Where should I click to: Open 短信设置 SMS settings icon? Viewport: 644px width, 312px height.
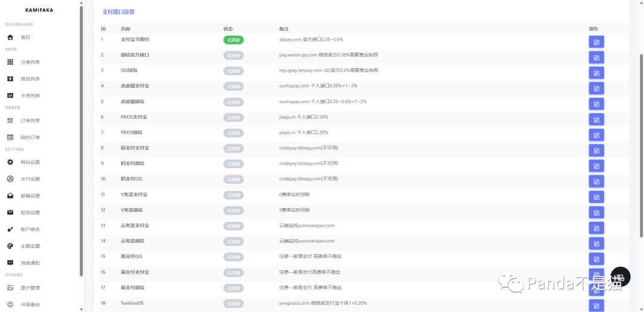click(x=11, y=212)
